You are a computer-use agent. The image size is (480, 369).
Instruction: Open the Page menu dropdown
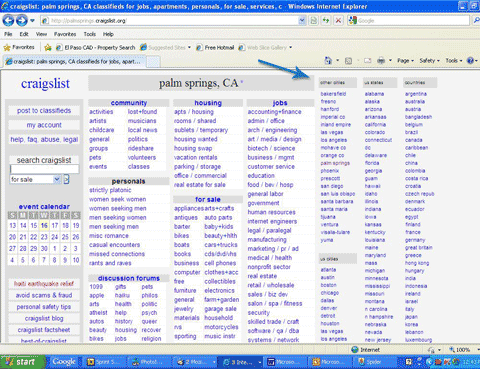(x=405, y=61)
